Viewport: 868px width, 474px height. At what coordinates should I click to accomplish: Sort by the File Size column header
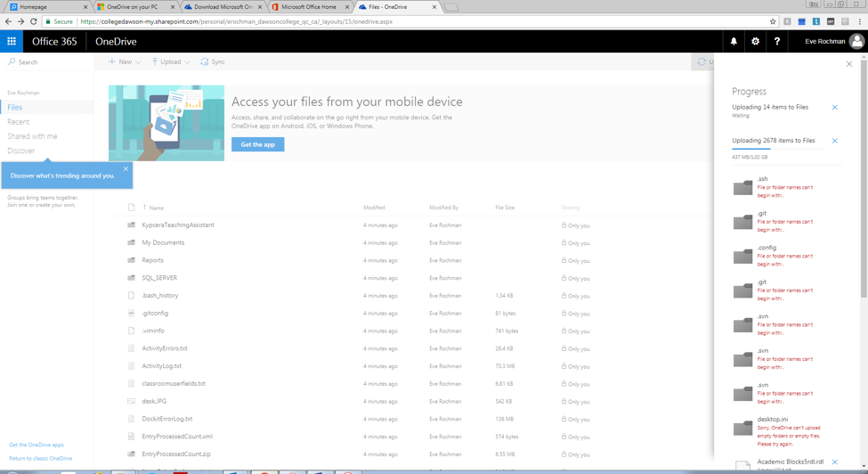(x=505, y=208)
